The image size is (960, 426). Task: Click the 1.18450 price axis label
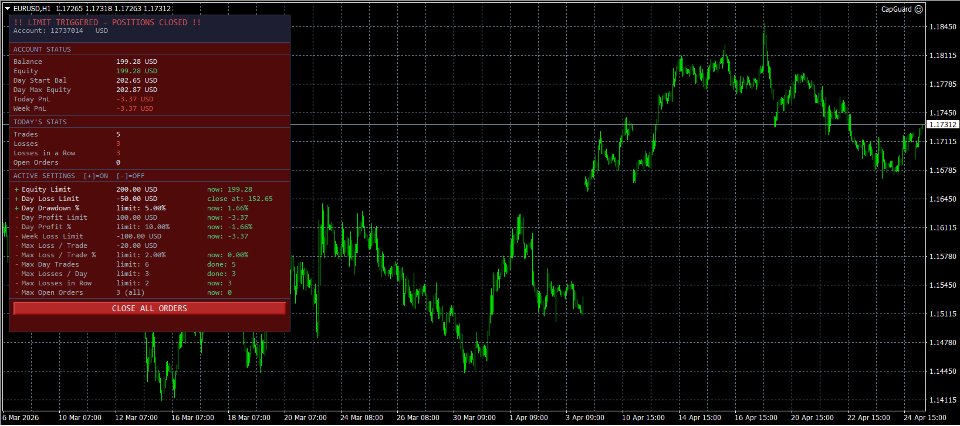point(942,27)
